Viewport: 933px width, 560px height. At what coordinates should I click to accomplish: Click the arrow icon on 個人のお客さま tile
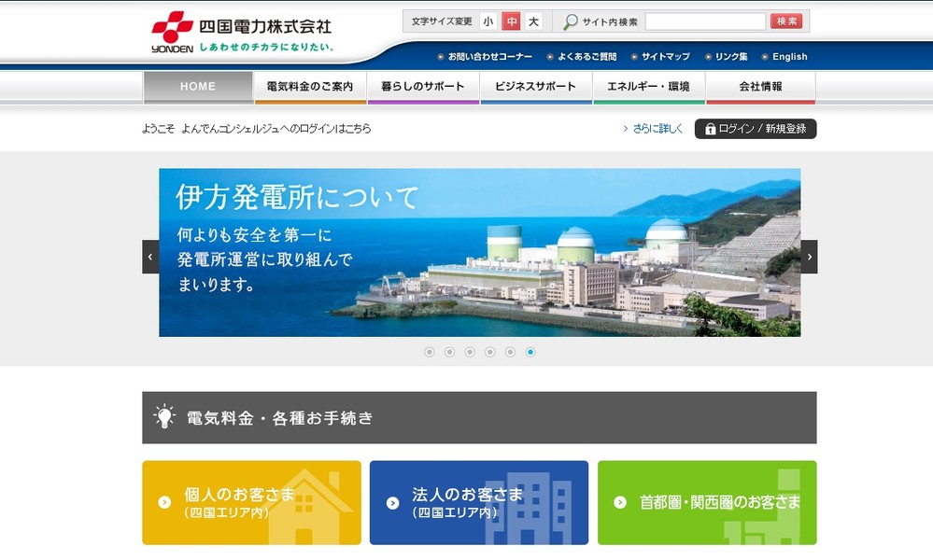[x=164, y=502]
